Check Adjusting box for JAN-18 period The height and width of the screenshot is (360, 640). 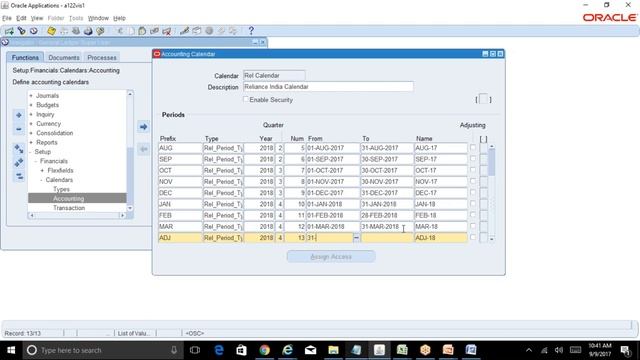pos(473,204)
